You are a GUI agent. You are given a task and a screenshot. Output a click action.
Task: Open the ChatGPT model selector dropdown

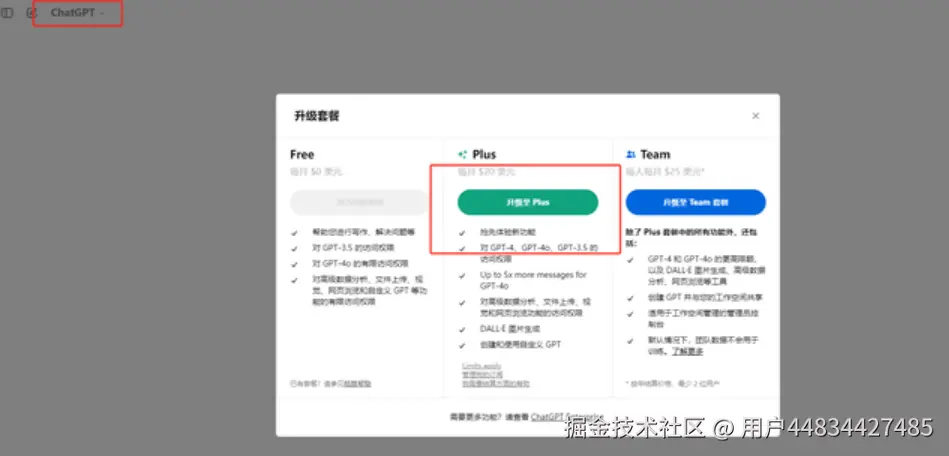[77, 13]
